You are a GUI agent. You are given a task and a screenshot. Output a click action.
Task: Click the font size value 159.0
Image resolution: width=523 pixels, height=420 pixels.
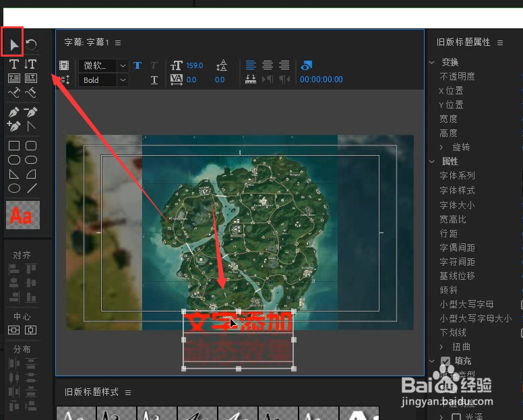[195, 65]
